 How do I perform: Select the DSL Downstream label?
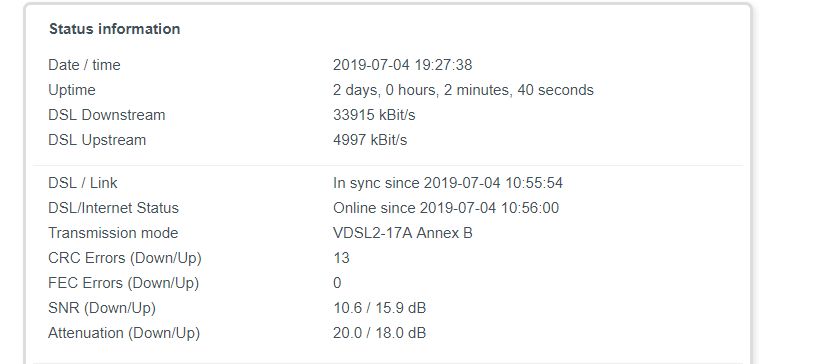pyautogui.click(x=107, y=115)
